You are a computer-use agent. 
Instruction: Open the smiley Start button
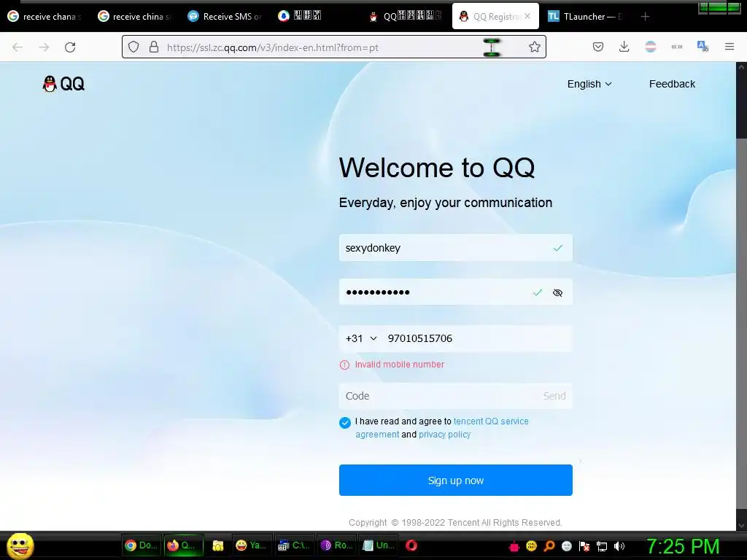tap(20, 545)
